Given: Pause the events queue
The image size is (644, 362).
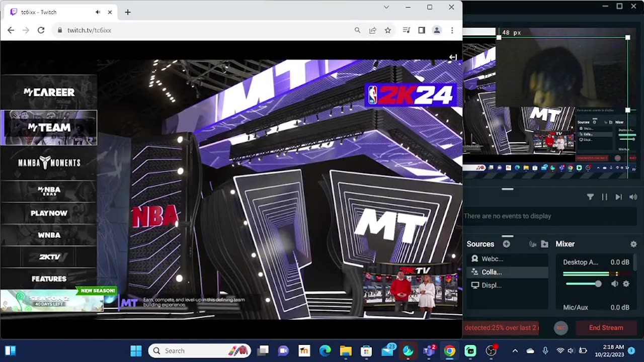Looking at the screenshot, I should coord(604,197).
